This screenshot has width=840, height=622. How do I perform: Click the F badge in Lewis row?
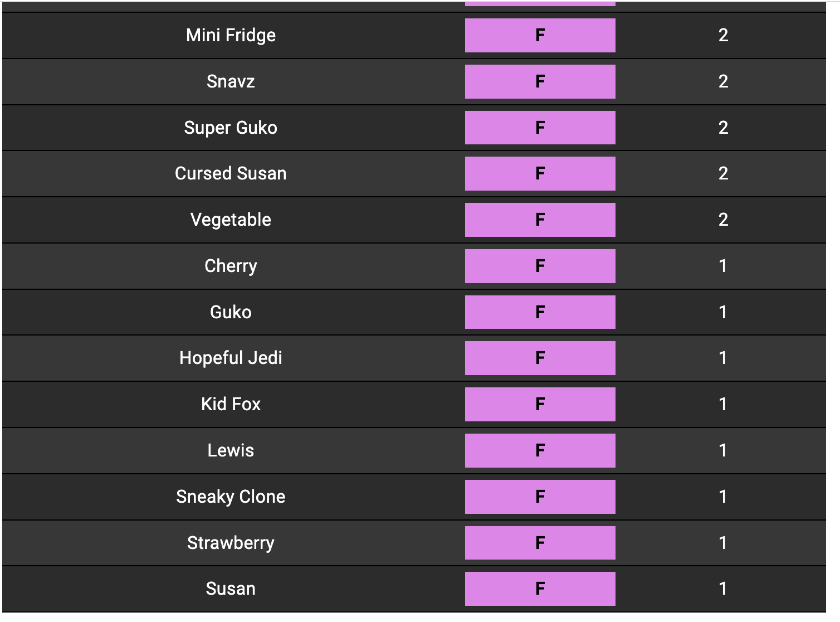pos(540,450)
